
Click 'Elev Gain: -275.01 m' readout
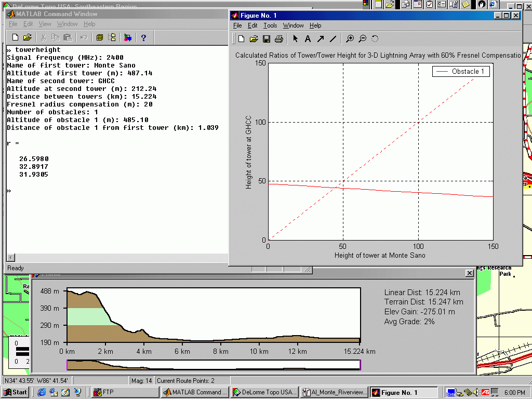click(x=419, y=312)
